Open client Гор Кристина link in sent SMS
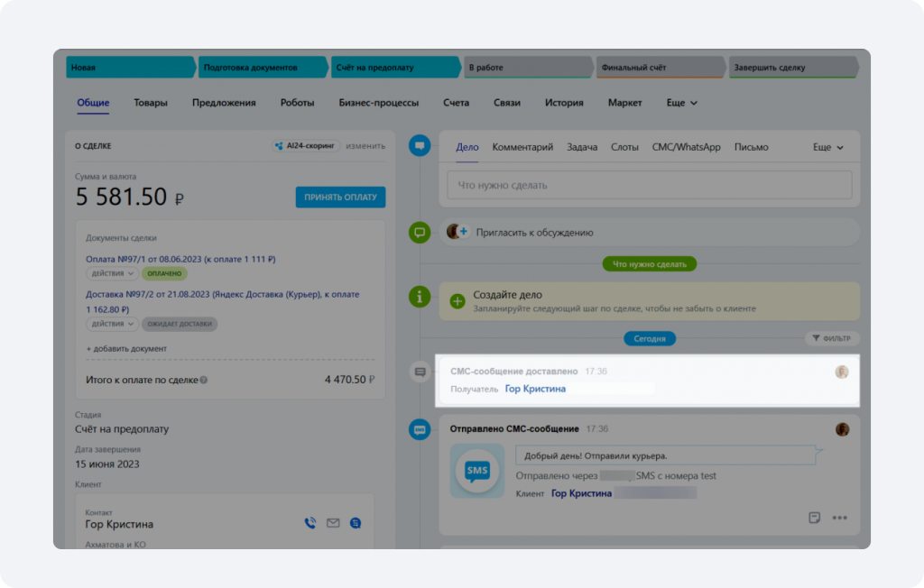Viewport: 924px width, 588px height. coord(581,493)
